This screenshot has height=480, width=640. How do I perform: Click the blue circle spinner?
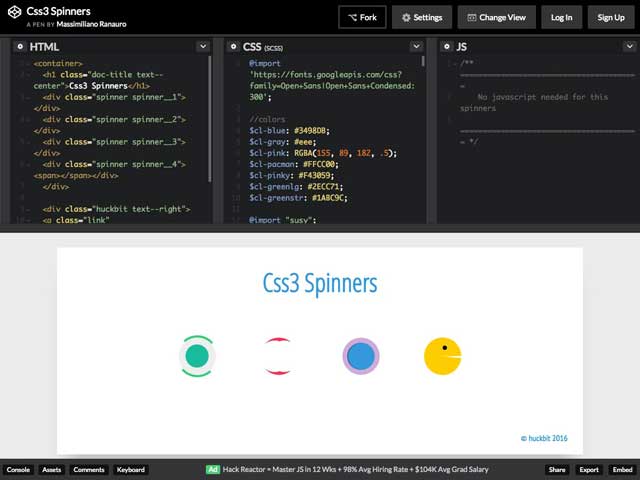click(360, 356)
